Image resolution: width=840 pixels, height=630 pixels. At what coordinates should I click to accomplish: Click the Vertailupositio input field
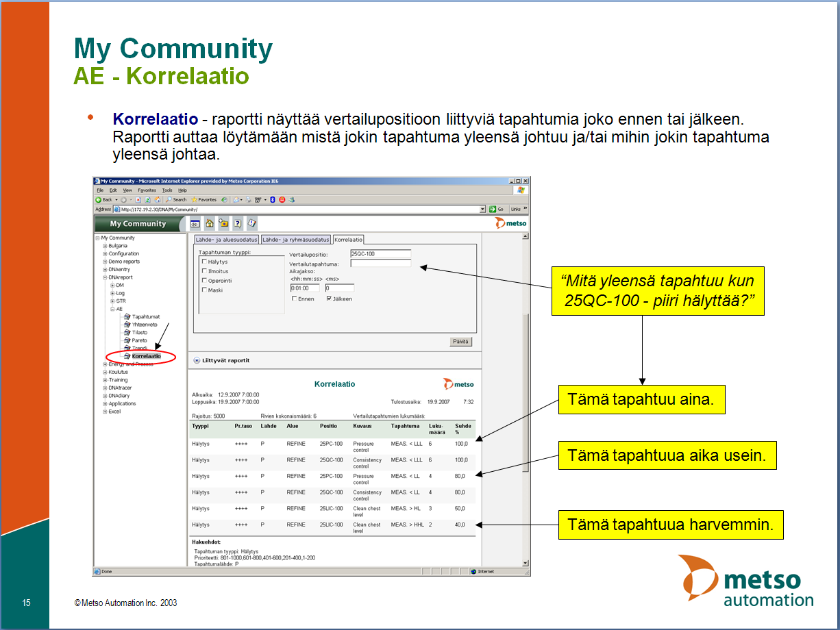(x=381, y=254)
